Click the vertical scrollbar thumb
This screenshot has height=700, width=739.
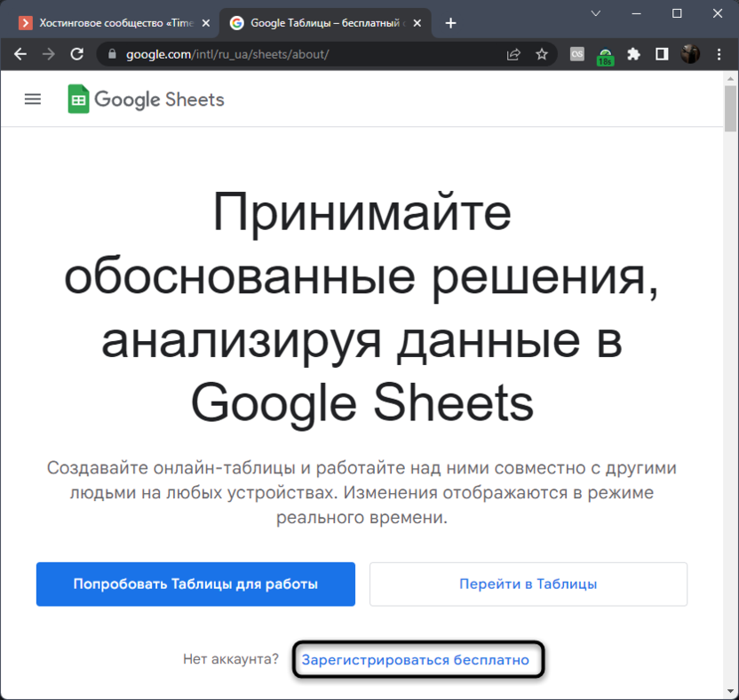[x=730, y=108]
